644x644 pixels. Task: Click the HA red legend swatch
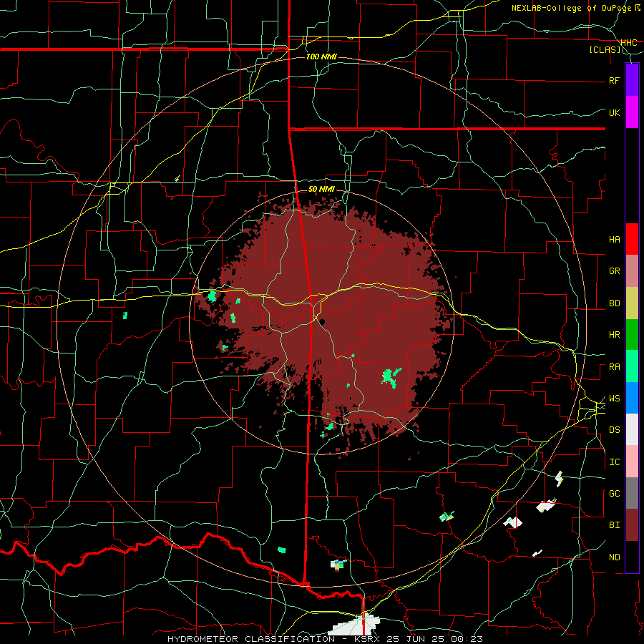tap(632, 239)
